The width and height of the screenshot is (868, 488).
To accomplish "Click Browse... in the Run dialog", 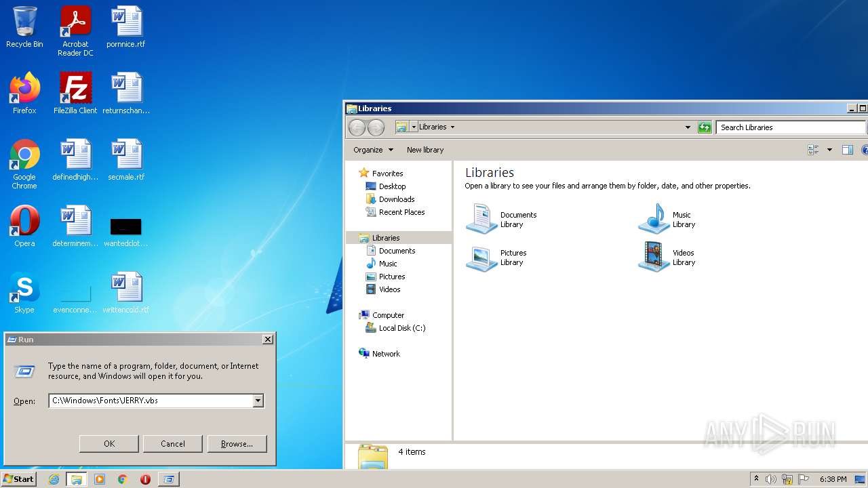I will [237, 444].
